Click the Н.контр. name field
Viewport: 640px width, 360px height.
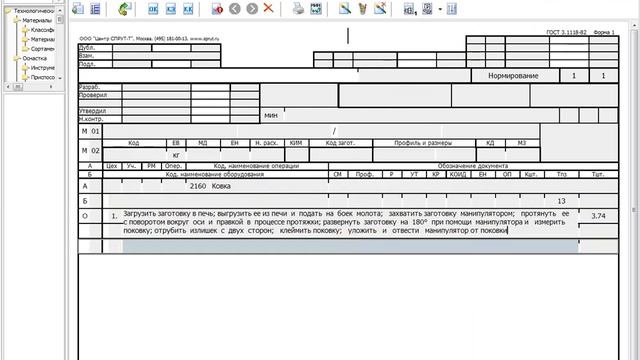pyautogui.click(x=156, y=119)
